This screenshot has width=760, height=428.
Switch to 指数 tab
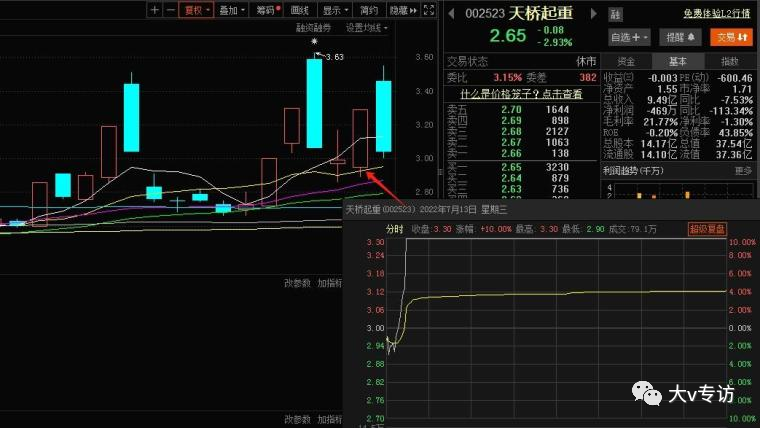729,62
